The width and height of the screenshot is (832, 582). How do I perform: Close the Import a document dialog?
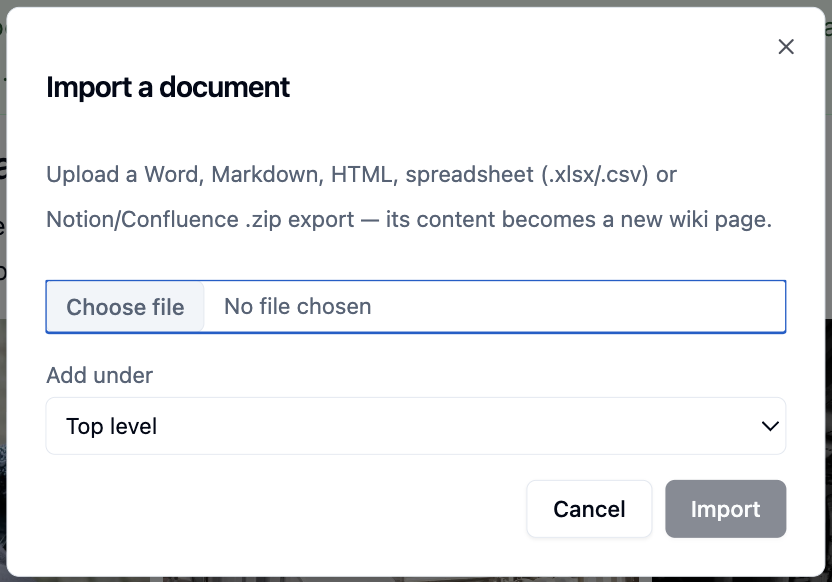pyautogui.click(x=786, y=47)
